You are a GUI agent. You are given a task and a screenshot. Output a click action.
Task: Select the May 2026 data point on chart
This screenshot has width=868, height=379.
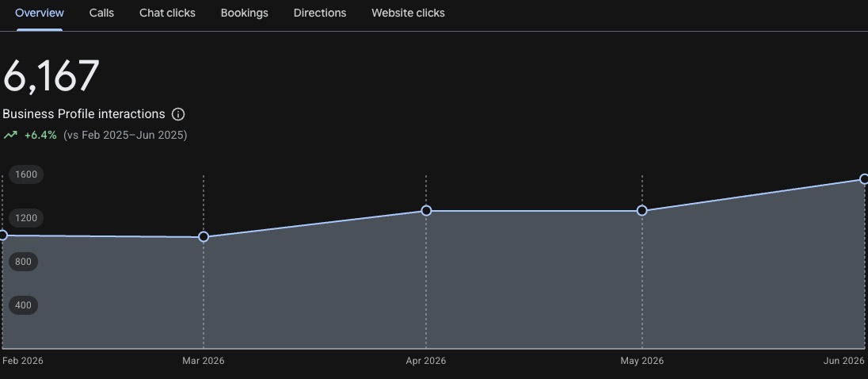tap(642, 211)
